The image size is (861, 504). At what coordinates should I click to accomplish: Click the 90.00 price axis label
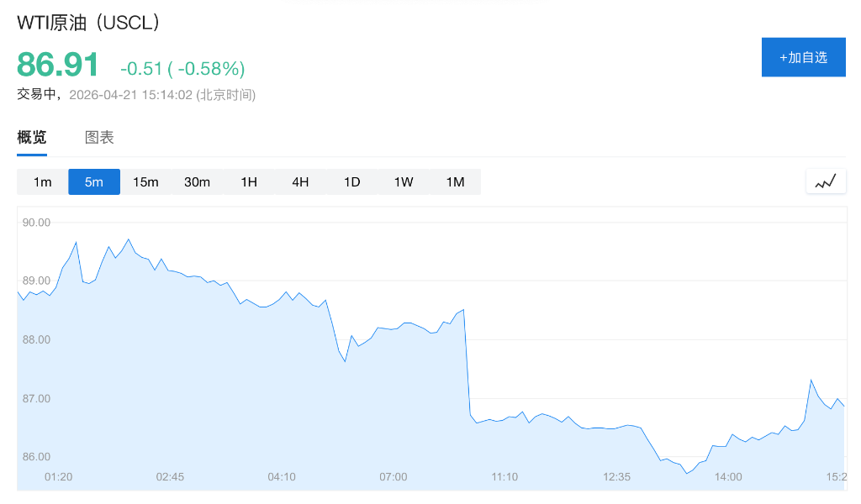[37, 223]
